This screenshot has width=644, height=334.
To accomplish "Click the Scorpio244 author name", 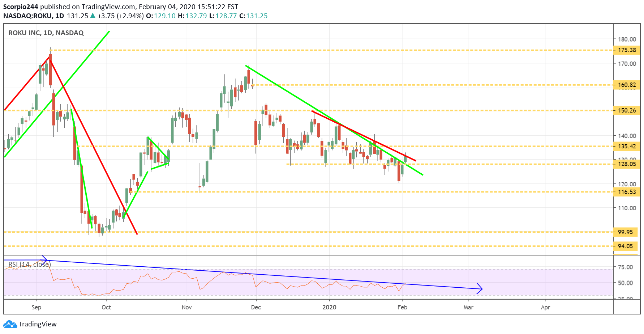I will point(21,7).
